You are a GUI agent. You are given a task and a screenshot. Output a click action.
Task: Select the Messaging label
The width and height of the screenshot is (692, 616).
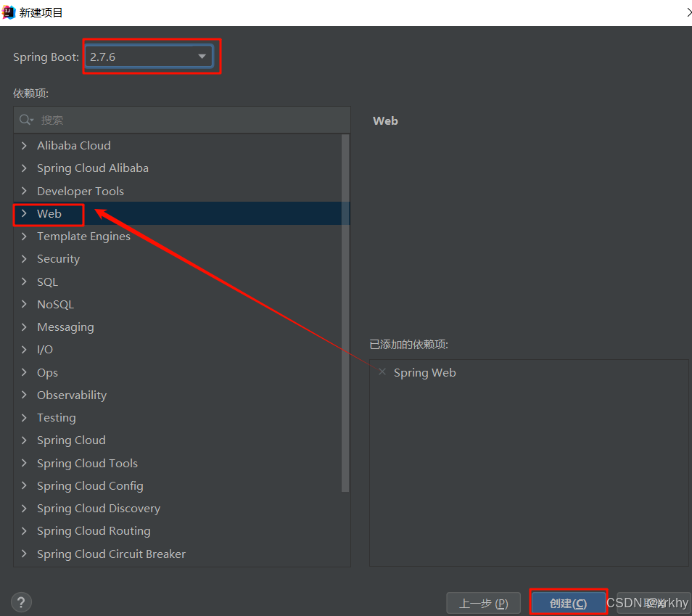click(65, 327)
